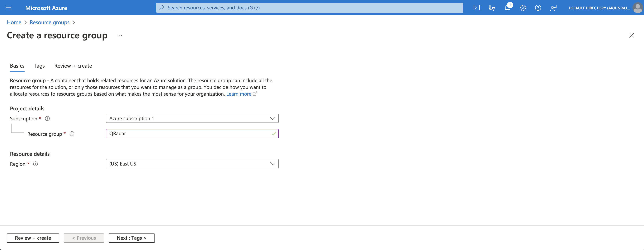
Task: Click the Cloud Shell terminal icon
Action: coord(476,7)
